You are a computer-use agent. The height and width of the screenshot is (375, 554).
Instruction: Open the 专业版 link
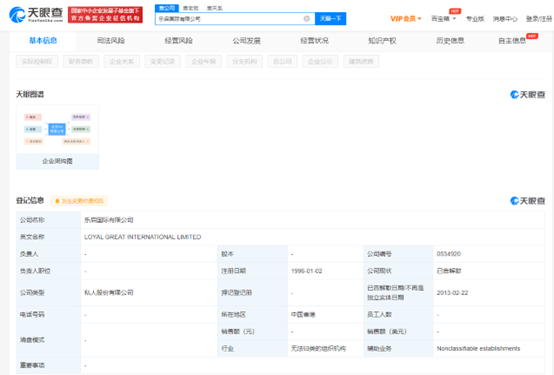[475, 19]
